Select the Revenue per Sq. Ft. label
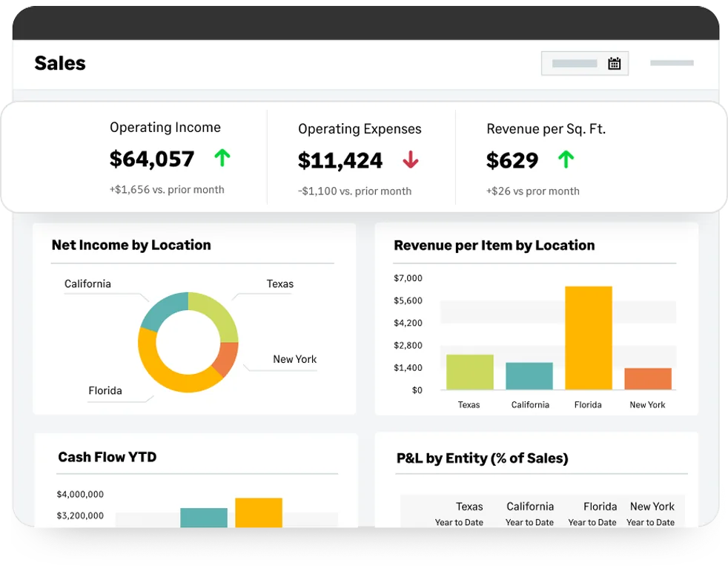 (x=546, y=129)
